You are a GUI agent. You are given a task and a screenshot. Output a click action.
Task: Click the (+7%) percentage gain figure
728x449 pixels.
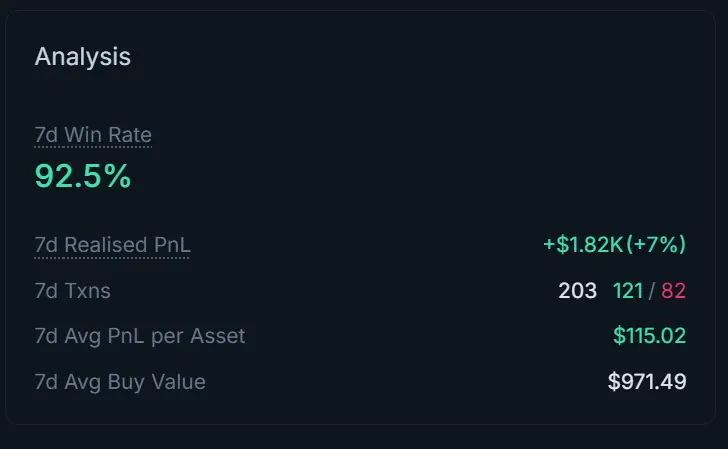point(656,245)
